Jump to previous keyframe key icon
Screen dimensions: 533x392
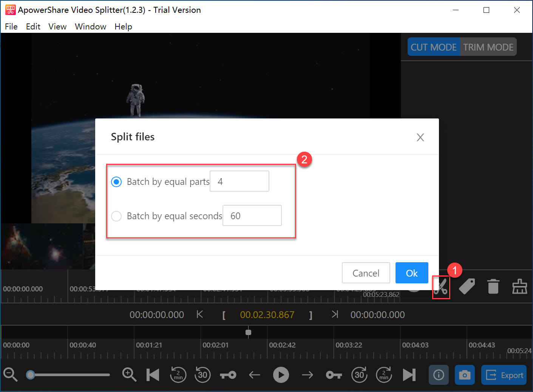[x=228, y=375]
